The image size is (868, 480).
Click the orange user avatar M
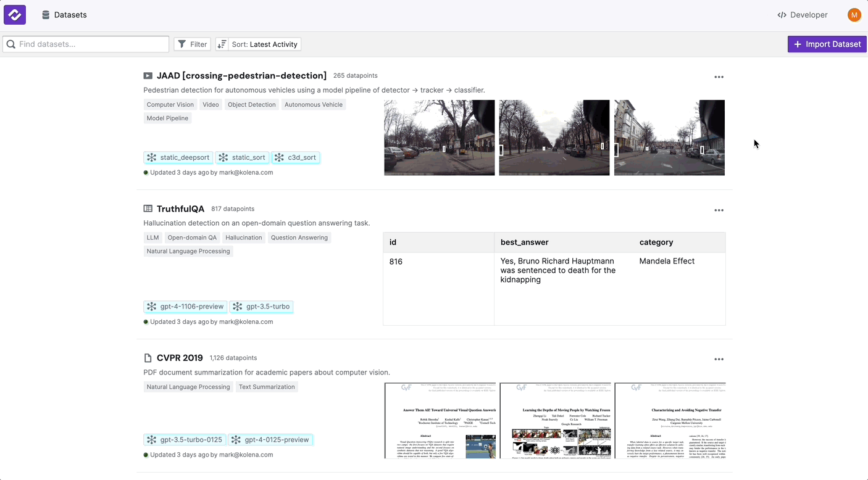[x=854, y=14]
